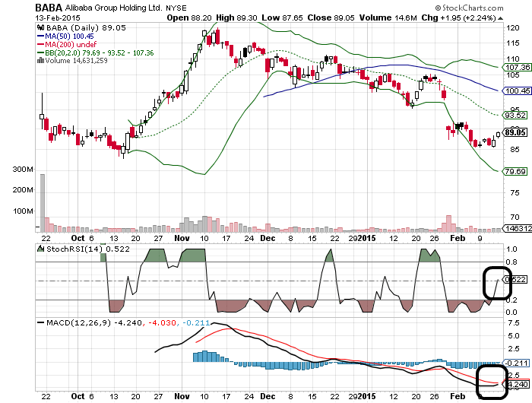Image resolution: width=532 pixels, height=403 pixels.
Task: Click the 89.05 last price tag
Action: (515, 132)
